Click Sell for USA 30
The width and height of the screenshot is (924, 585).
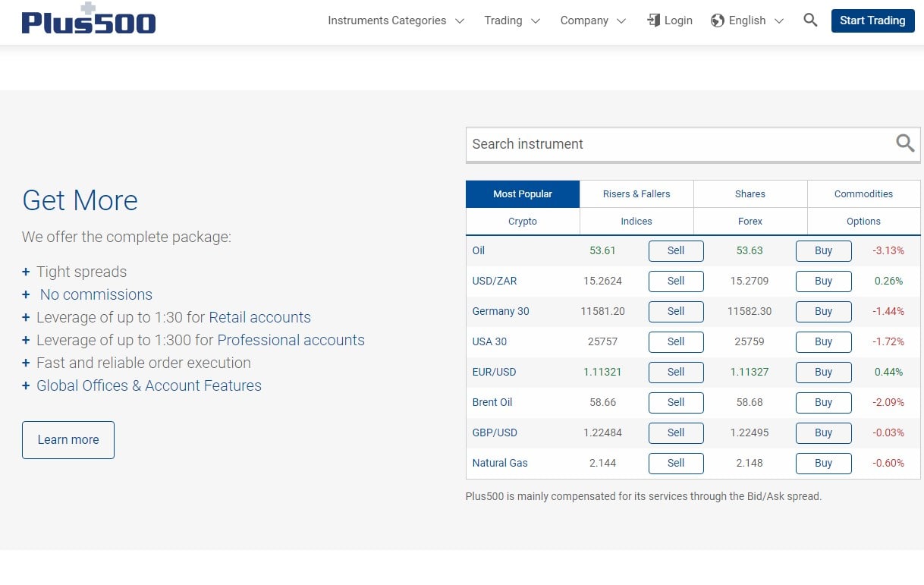(676, 342)
